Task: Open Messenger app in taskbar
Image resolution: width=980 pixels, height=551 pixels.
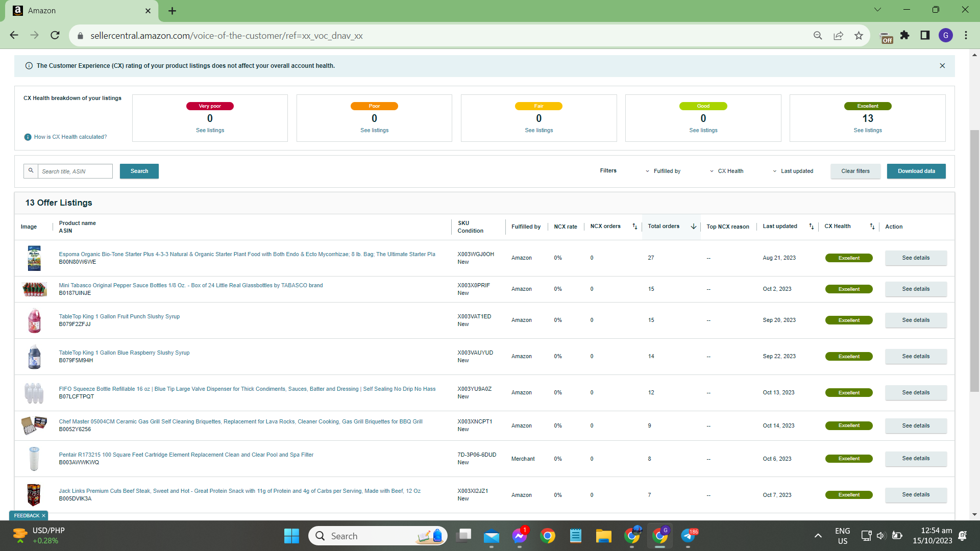Action: pyautogui.click(x=519, y=536)
